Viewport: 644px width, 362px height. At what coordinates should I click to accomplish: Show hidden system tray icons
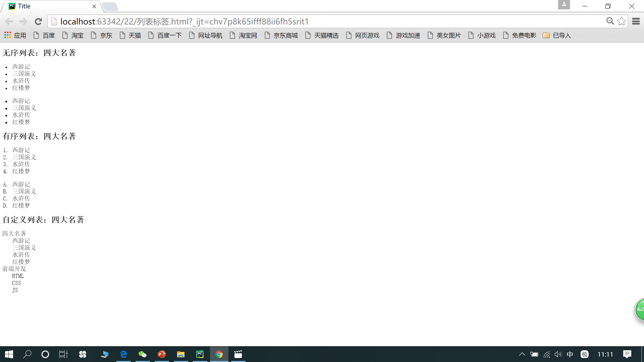[x=522, y=354]
